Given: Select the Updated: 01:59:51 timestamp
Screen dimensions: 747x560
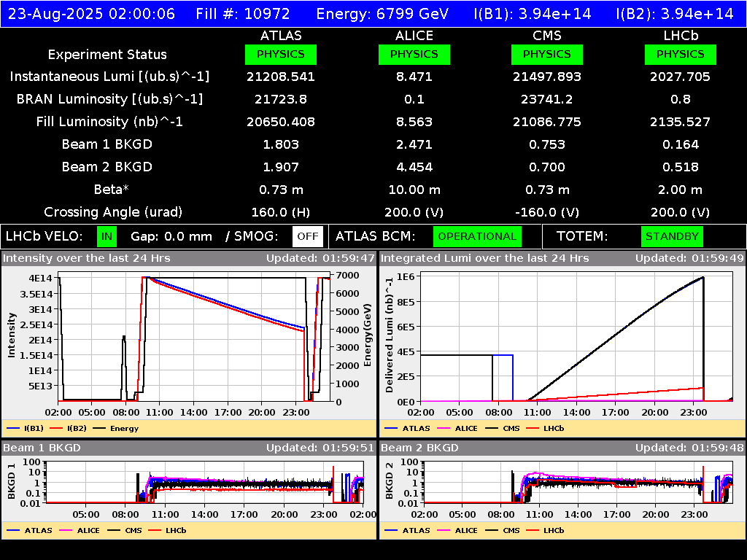Looking at the screenshot, I should [321, 448].
